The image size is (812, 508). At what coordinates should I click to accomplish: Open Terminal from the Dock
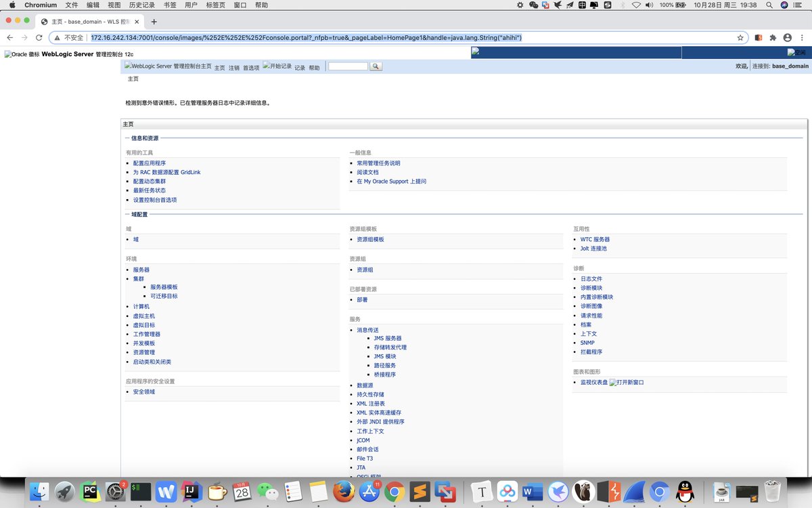pos(140,491)
